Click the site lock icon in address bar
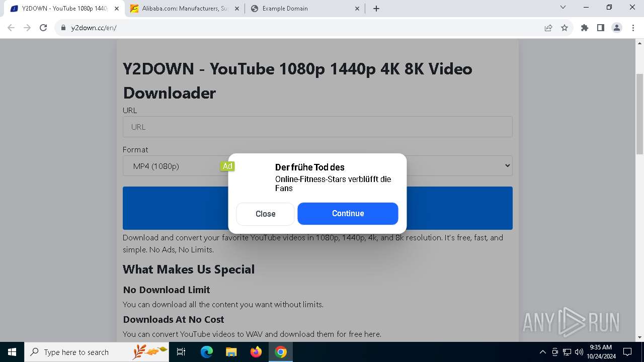Viewport: 644px width, 362px height. pos(63,28)
